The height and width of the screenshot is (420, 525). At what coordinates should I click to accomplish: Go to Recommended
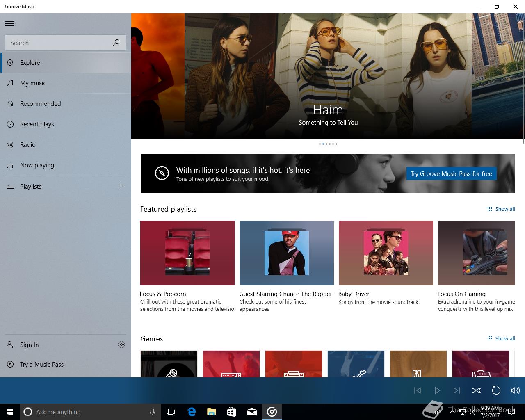click(x=66, y=104)
